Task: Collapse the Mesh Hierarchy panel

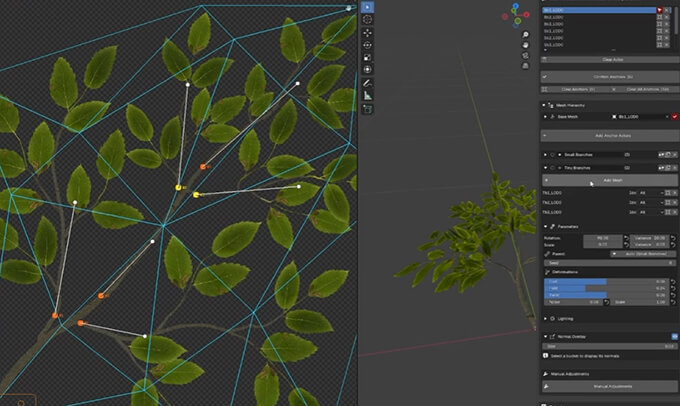Action: click(x=545, y=103)
